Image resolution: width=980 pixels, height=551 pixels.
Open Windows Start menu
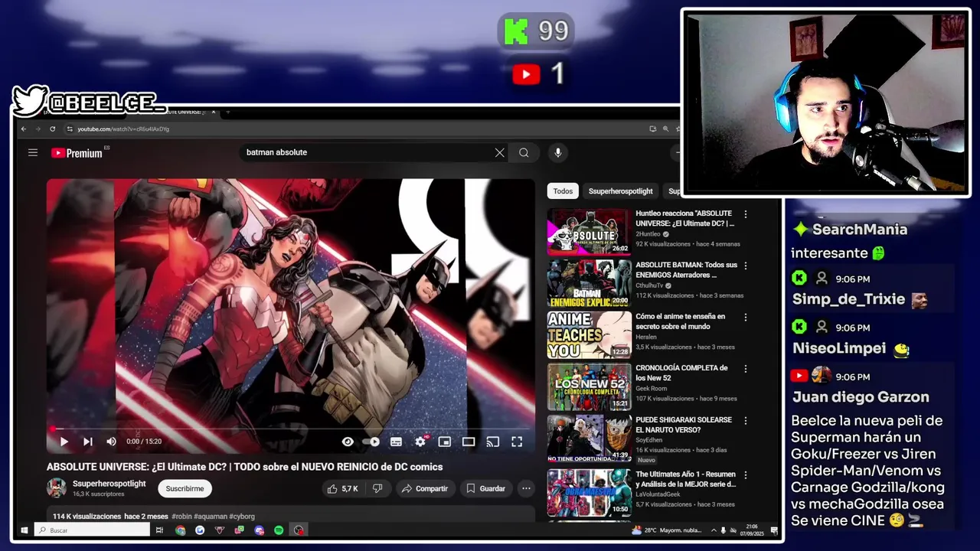[24, 530]
